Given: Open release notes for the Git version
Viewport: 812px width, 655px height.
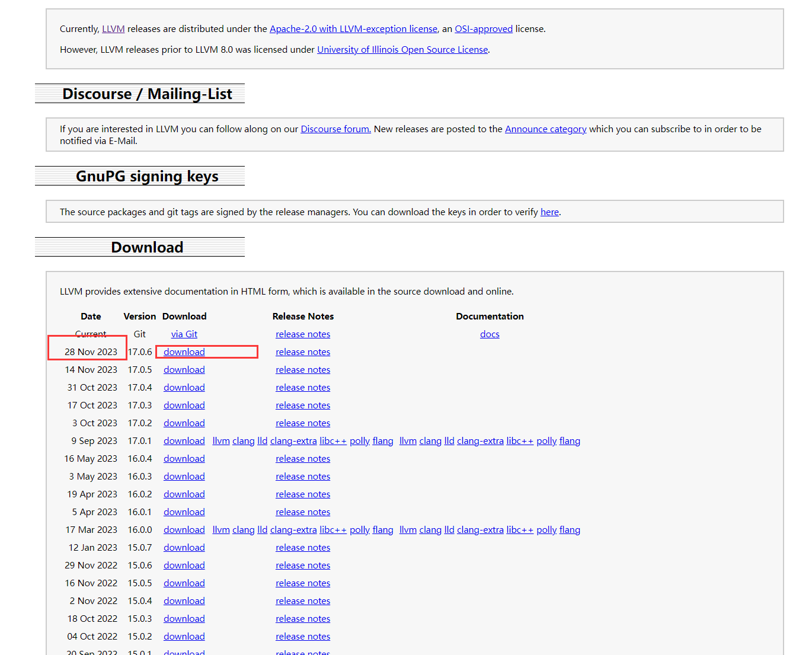Looking at the screenshot, I should 303,334.
